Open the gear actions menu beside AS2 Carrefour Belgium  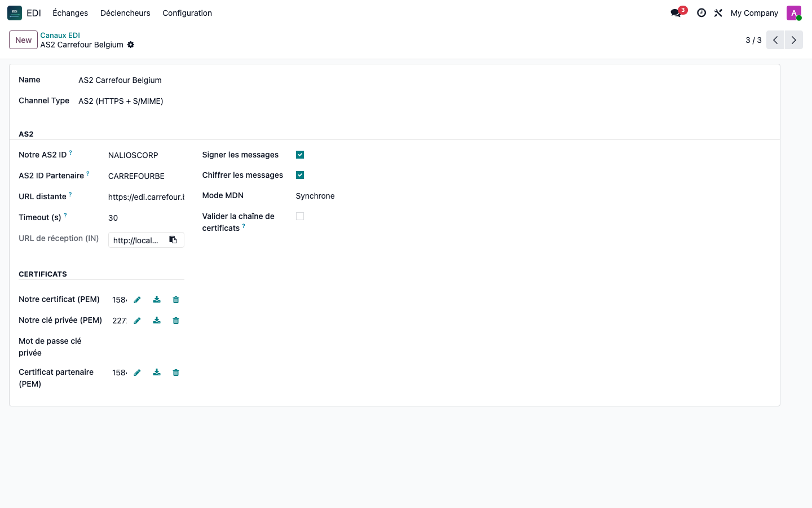point(131,45)
